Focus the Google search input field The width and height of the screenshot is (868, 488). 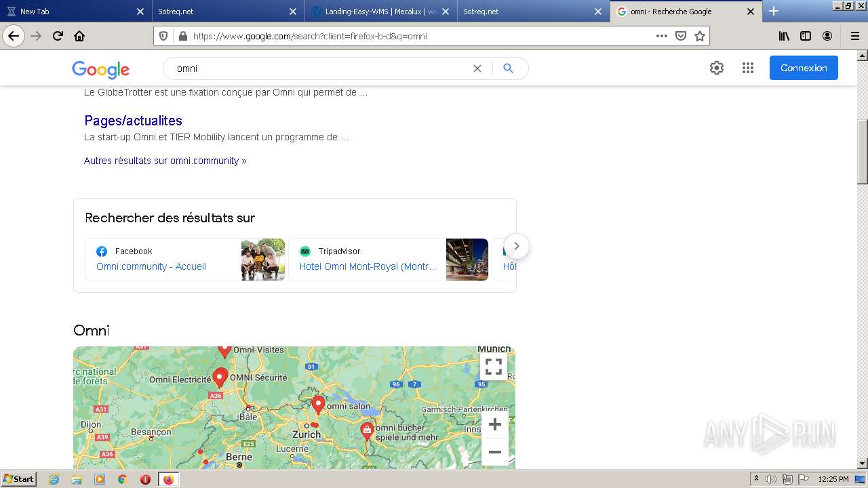pos(319,68)
